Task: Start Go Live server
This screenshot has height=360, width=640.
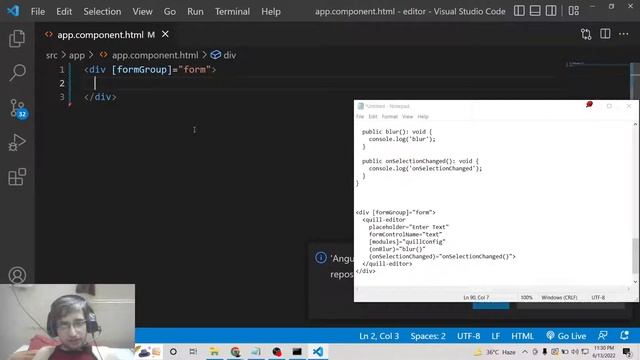Action: 566,336
